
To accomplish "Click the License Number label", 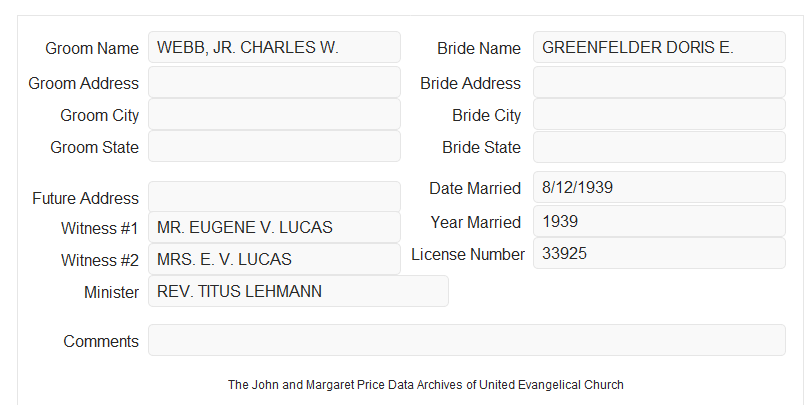I will 468,255.
